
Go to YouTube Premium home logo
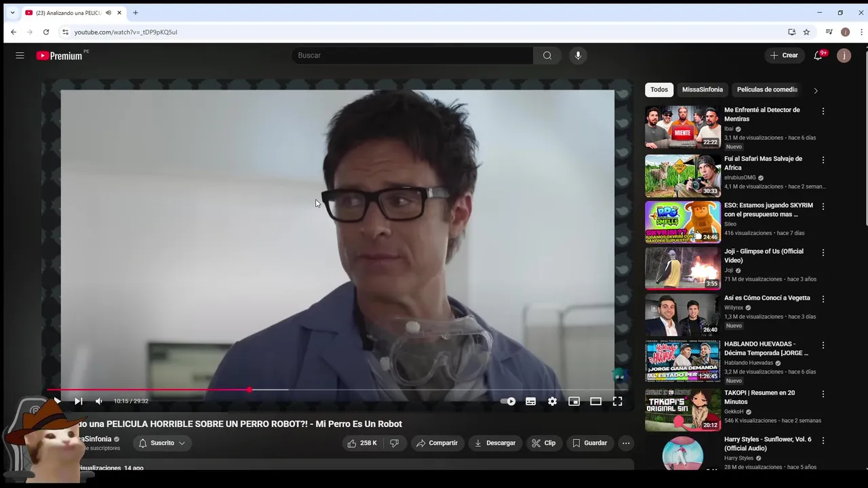point(60,56)
